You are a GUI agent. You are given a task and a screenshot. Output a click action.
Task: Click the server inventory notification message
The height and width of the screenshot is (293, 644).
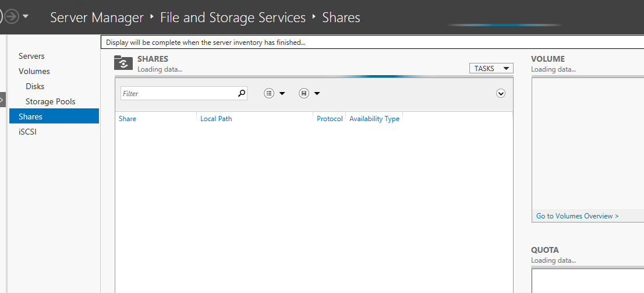(x=206, y=43)
